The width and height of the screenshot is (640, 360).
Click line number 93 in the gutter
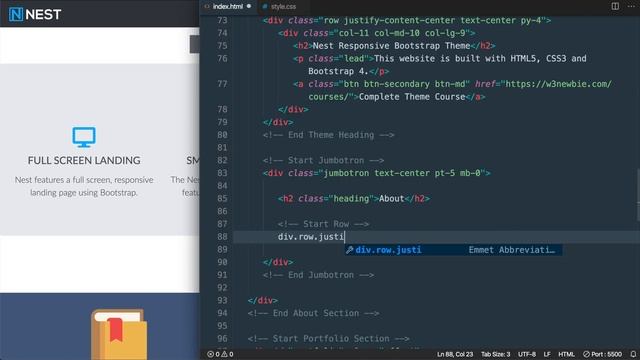click(222, 300)
